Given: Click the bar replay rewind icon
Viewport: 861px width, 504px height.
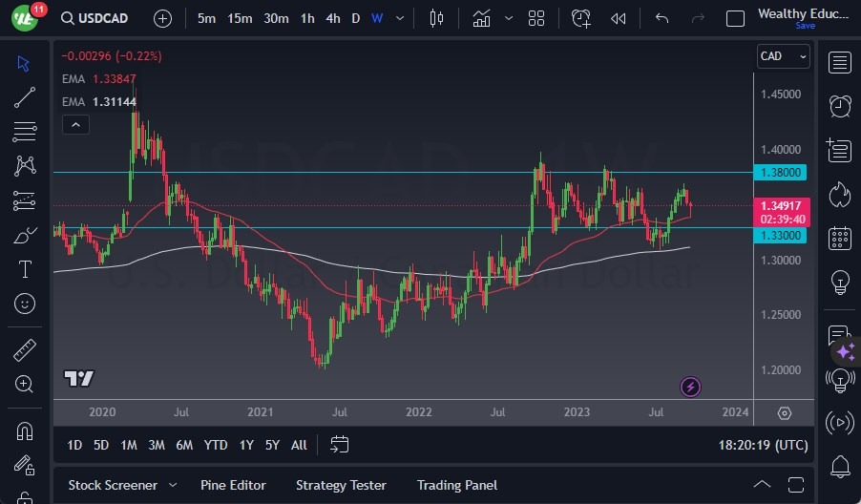Looking at the screenshot, I should pos(619,18).
